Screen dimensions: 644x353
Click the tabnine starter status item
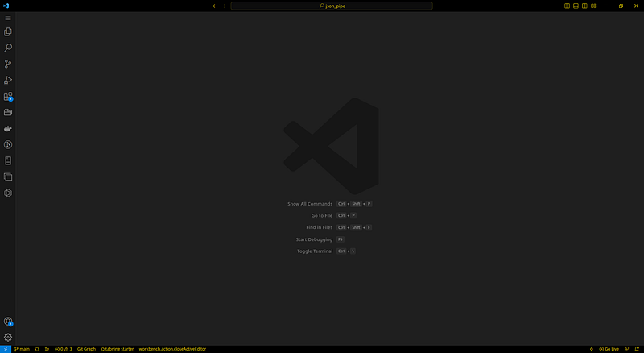(117, 349)
